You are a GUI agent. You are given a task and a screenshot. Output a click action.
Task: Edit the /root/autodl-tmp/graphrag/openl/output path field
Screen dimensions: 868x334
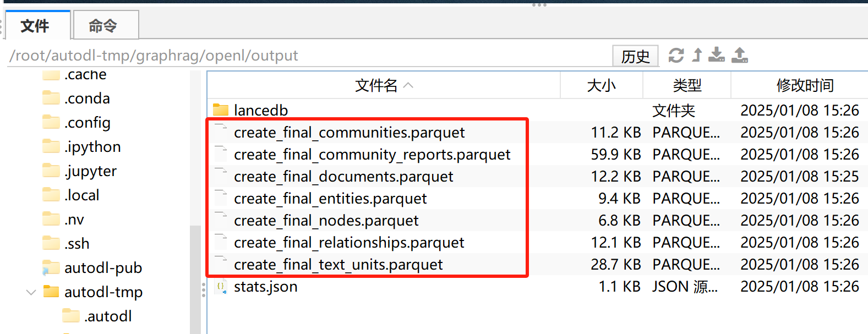tap(308, 56)
